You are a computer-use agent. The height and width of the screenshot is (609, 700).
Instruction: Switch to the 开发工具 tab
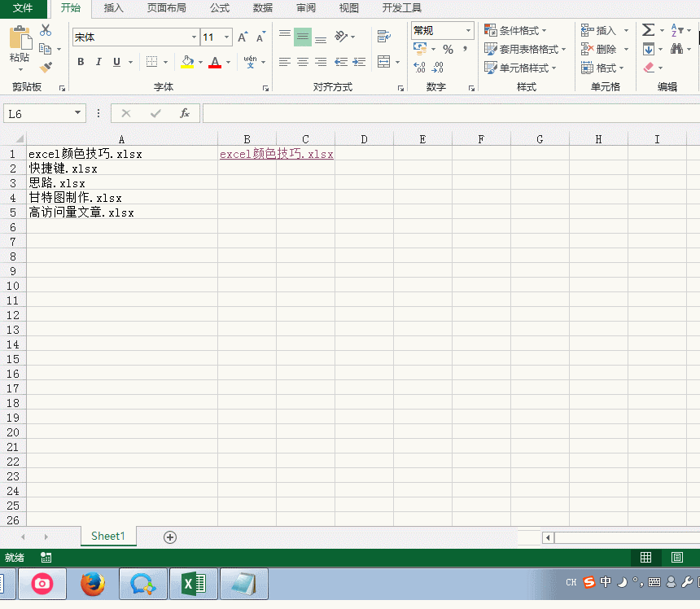click(402, 8)
